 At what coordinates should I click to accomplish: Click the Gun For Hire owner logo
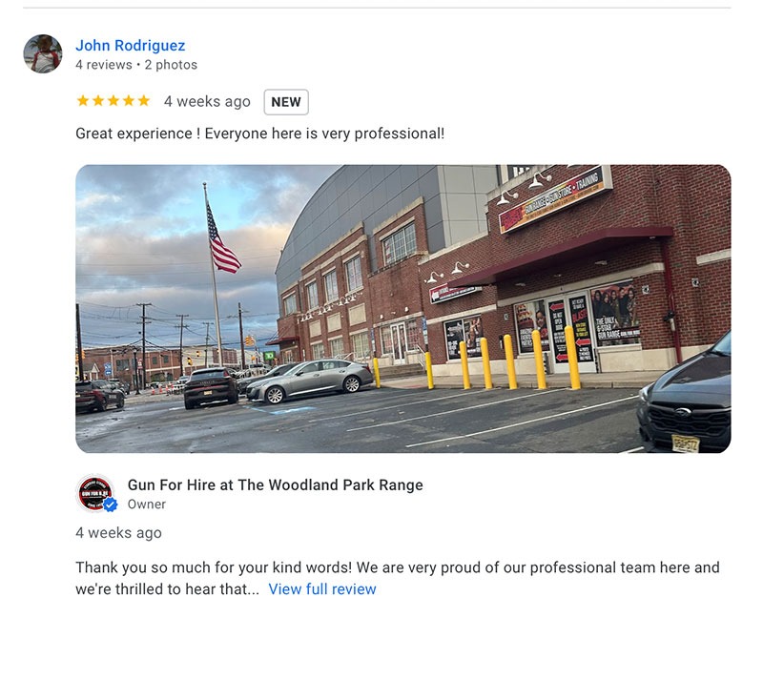[94, 493]
